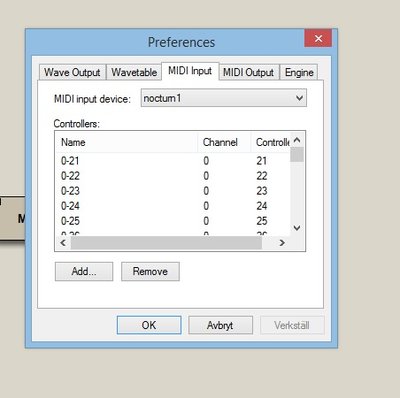This screenshot has width=400, height=398.
Task: Select controller row 0-25
Action: coord(173,221)
